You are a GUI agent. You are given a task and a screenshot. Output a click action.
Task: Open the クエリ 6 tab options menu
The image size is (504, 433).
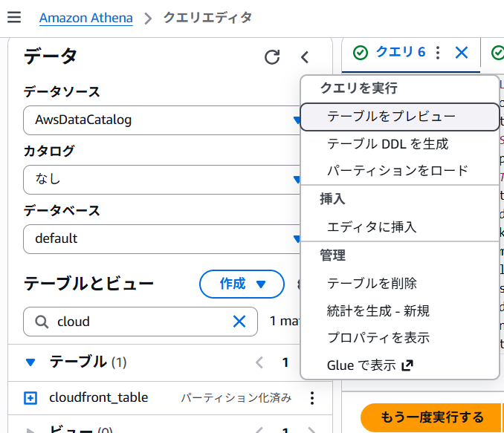[x=438, y=52]
